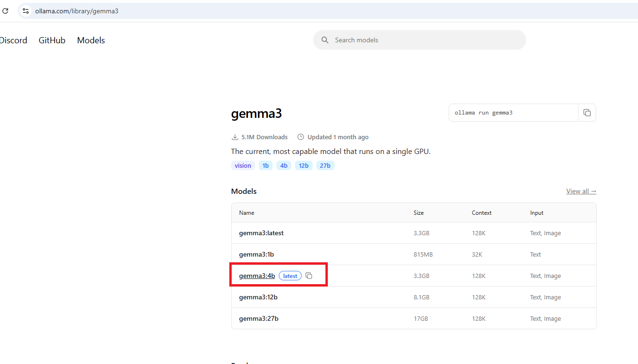Select the 27b size tag
The image size is (638, 364).
point(325,165)
